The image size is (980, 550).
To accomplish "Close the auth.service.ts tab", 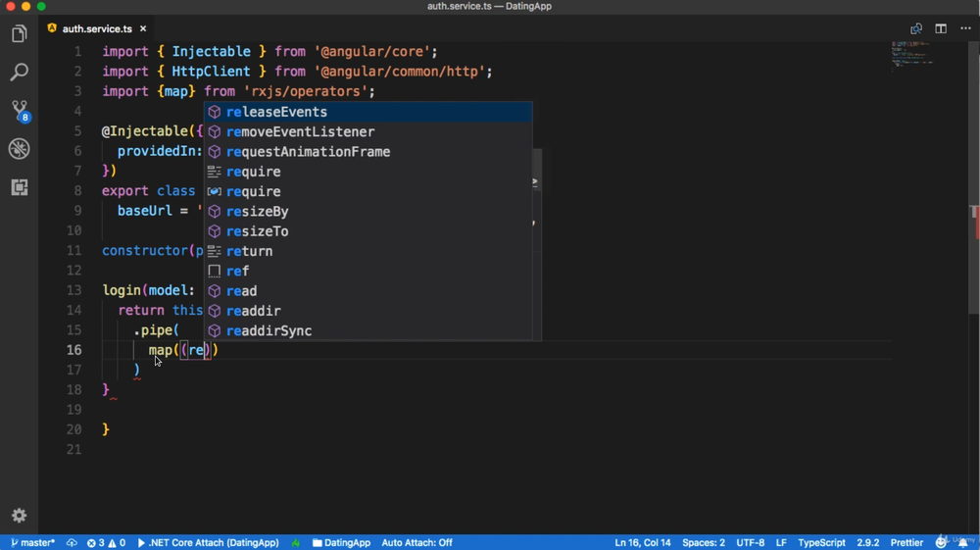I will point(143,29).
